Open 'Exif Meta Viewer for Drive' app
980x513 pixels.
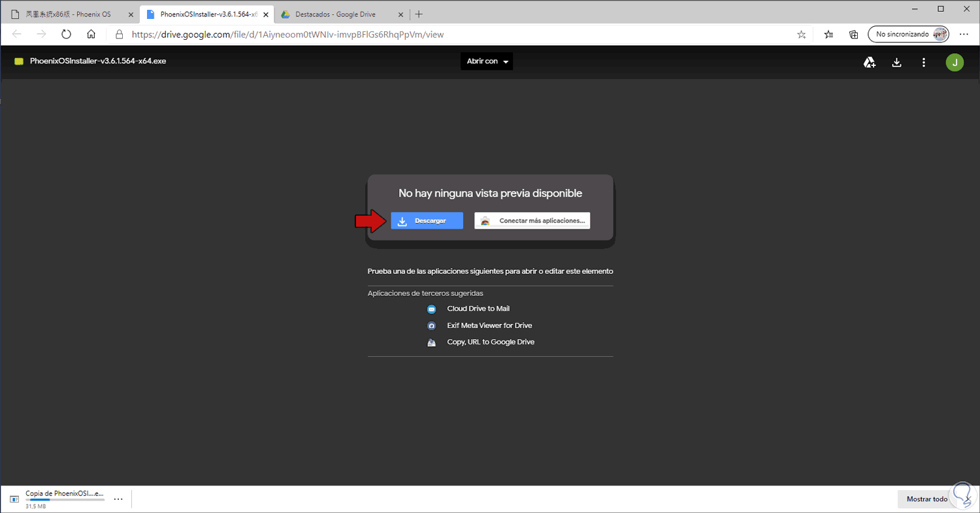point(489,325)
